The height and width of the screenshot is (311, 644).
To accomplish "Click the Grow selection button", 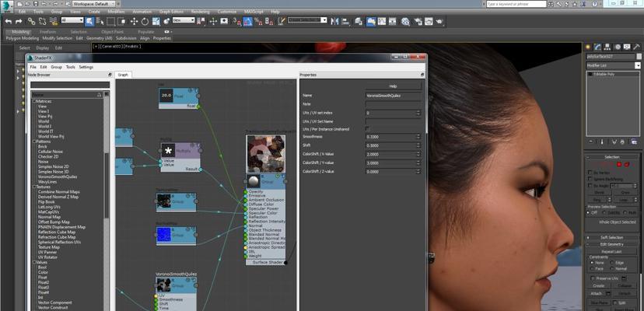I will [625, 192].
